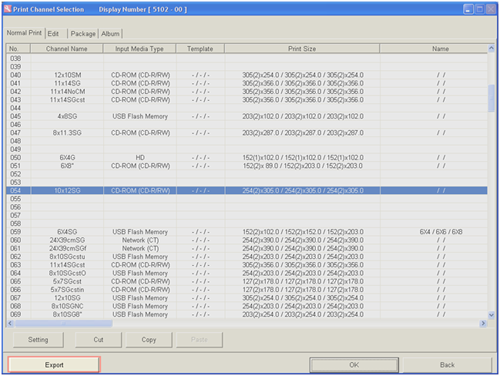Click print size 152(2)x 89.0 in row 051
The image size is (500, 376).
click(x=303, y=166)
